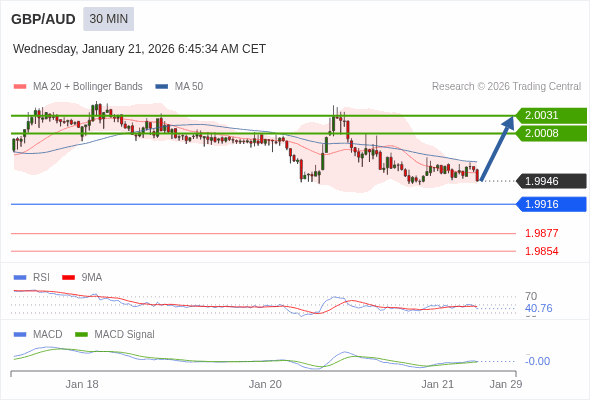This screenshot has width=590, height=400.
Task: Click the 1.9946 current price tag
Action: pos(551,181)
